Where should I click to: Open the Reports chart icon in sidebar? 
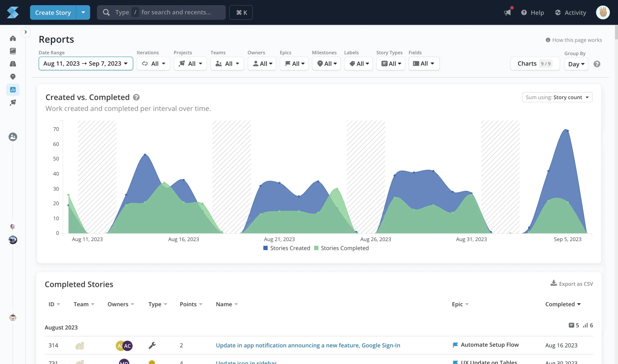13,90
